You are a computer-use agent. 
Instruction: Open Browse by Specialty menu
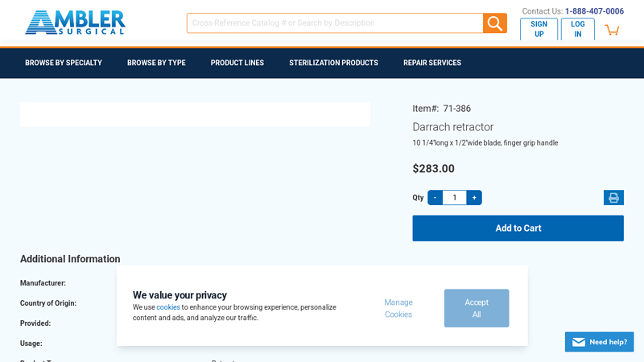pos(64,63)
